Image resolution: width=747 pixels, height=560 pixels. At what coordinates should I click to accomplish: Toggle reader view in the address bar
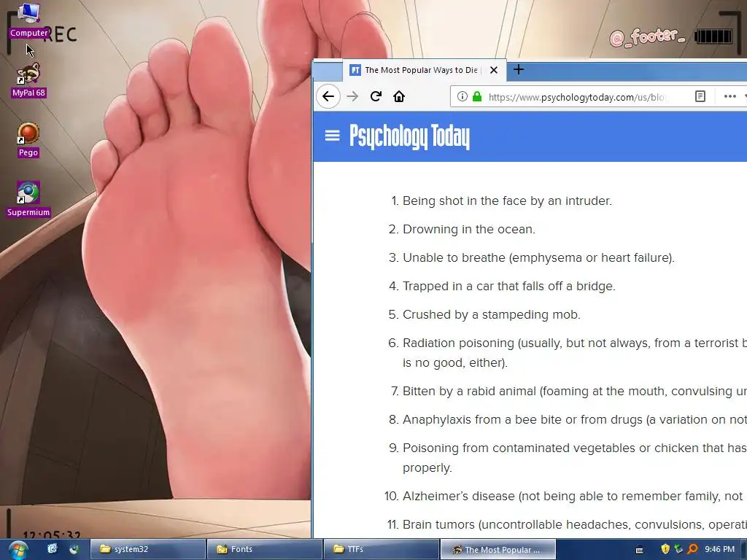700,97
